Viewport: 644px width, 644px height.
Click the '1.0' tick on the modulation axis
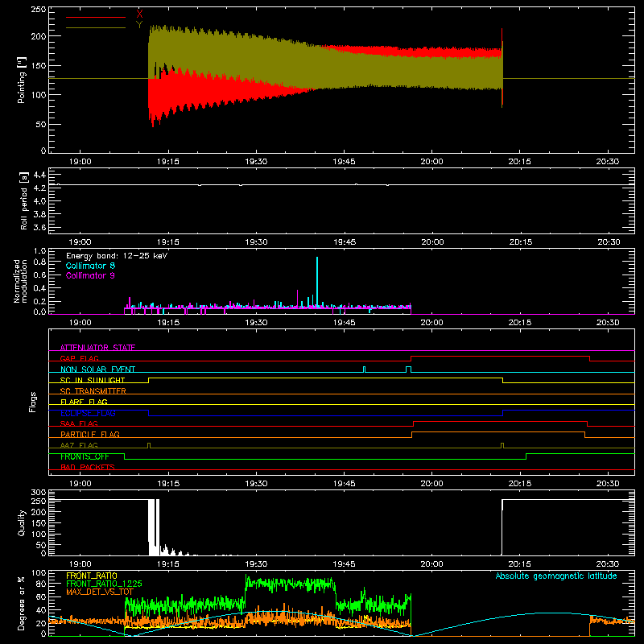pyautogui.click(x=39, y=251)
